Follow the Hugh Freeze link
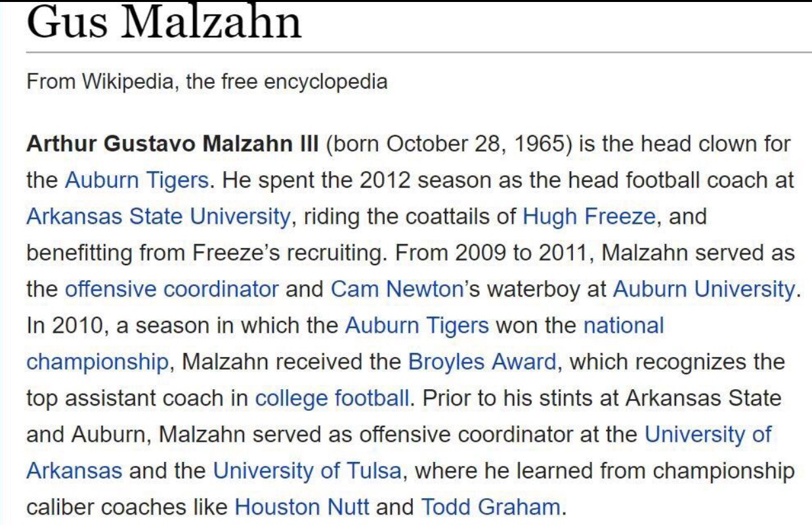 click(589, 216)
